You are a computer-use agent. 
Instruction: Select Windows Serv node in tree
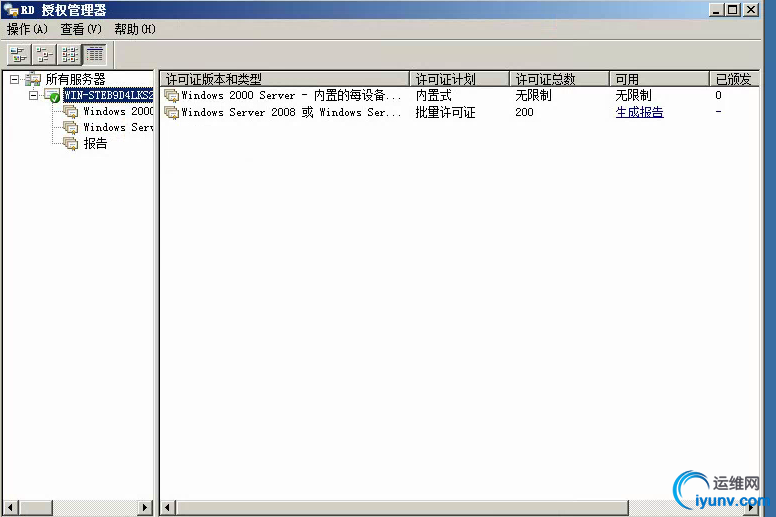point(118,127)
